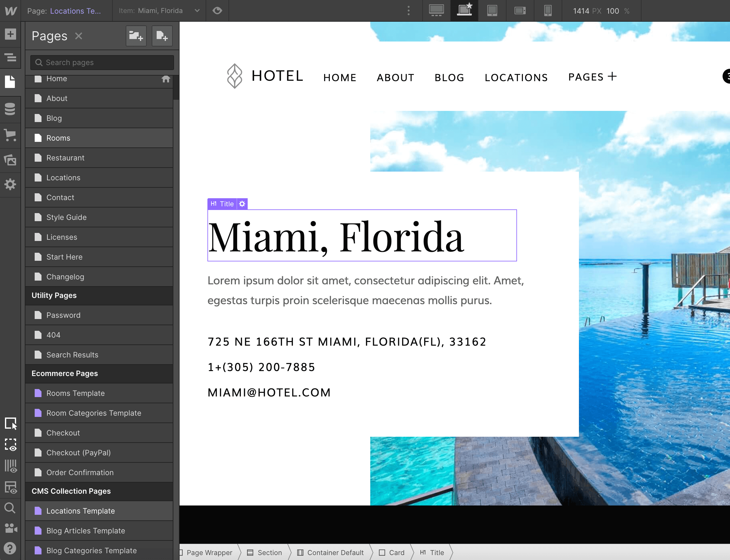Open the Miami, Florida item dropdown
Image resolution: width=730 pixels, height=560 pixels.
197,11
